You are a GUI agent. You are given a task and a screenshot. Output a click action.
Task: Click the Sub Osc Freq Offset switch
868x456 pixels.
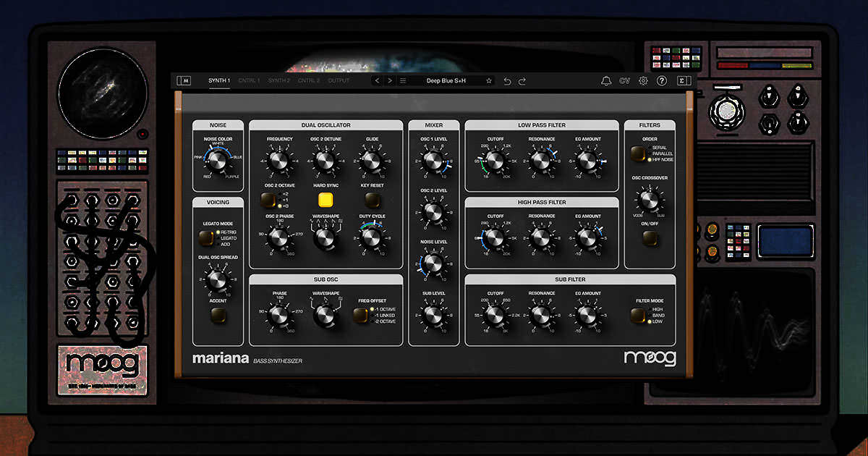361,315
